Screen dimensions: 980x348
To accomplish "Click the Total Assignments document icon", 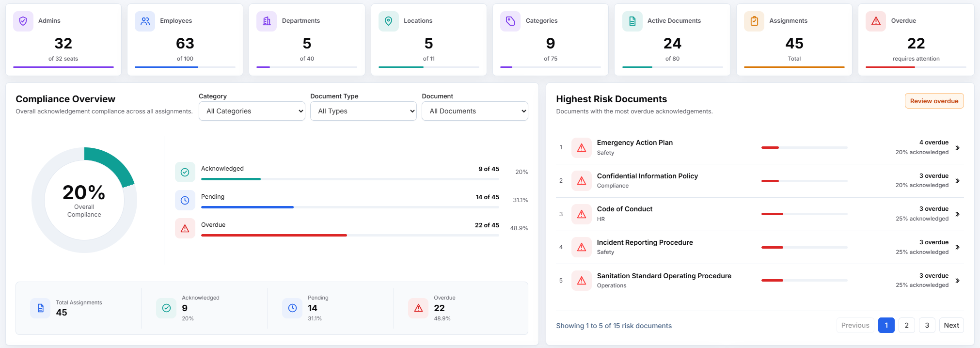I will pos(40,308).
